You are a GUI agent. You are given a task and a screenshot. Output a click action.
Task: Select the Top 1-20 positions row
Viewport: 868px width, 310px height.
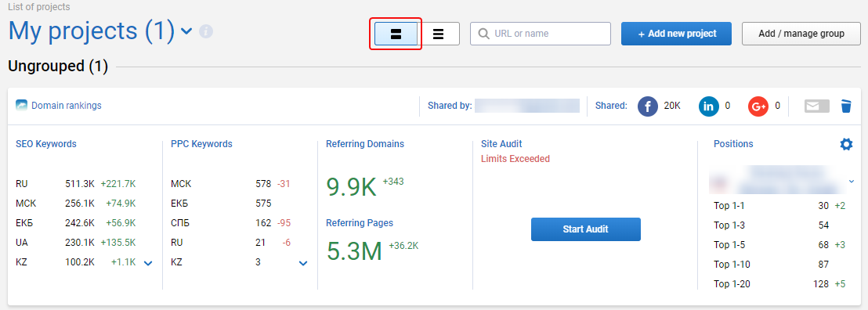point(779,284)
